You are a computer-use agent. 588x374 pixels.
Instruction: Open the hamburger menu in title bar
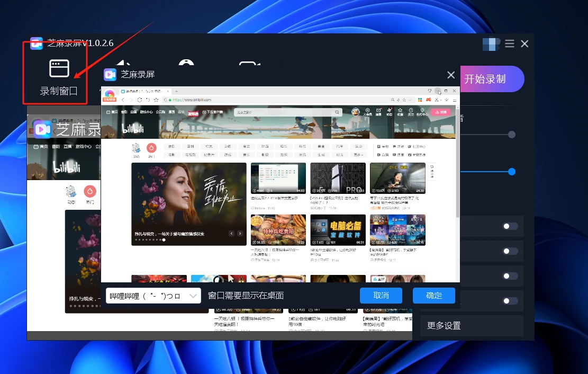[509, 43]
